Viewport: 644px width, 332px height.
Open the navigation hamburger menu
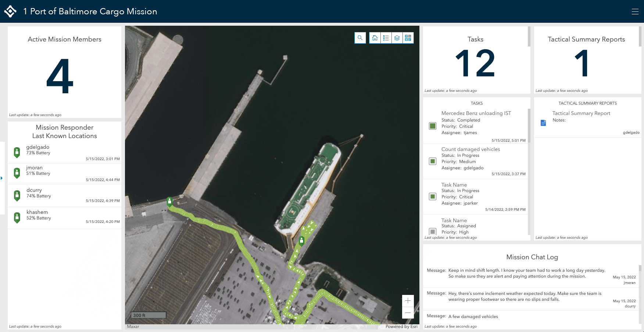(635, 11)
